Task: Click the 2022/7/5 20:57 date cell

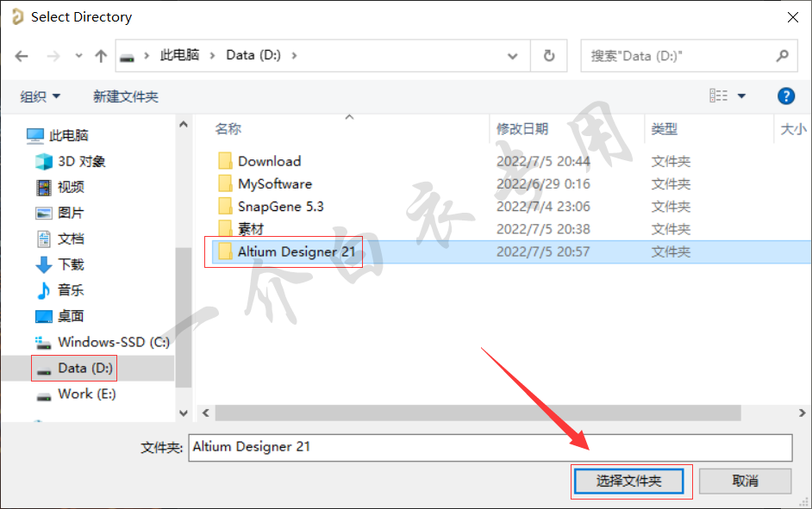Action: [543, 251]
